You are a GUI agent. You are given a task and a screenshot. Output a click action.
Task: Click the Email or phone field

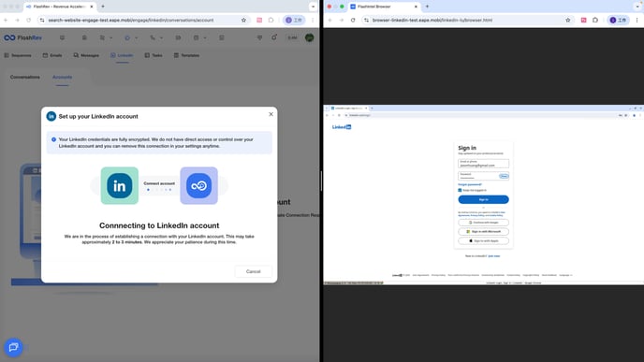pos(483,164)
